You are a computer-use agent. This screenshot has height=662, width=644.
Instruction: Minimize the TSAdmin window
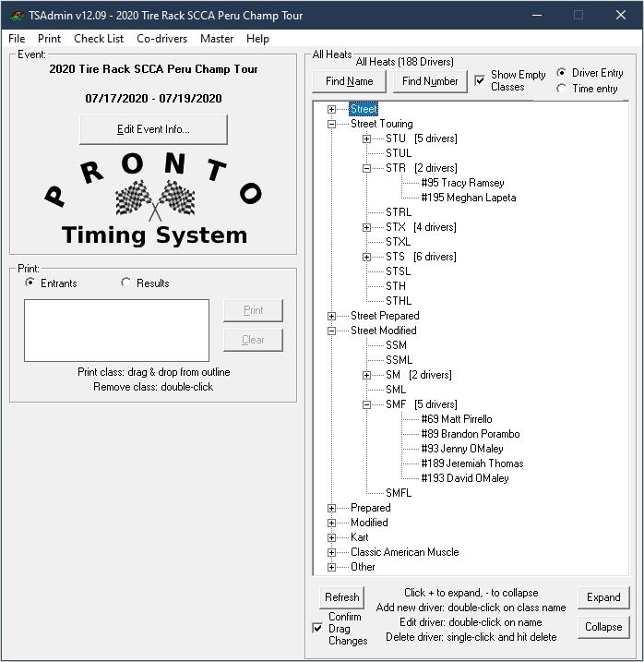(x=537, y=15)
